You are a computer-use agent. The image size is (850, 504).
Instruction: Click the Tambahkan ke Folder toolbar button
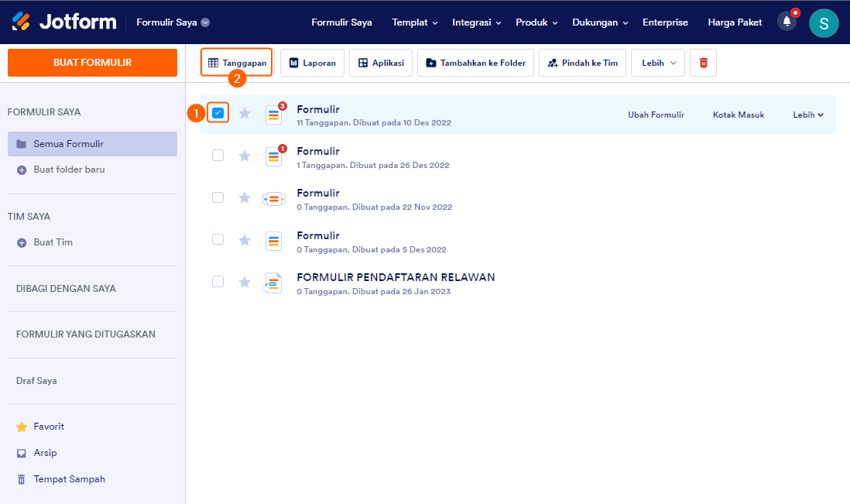(x=475, y=63)
